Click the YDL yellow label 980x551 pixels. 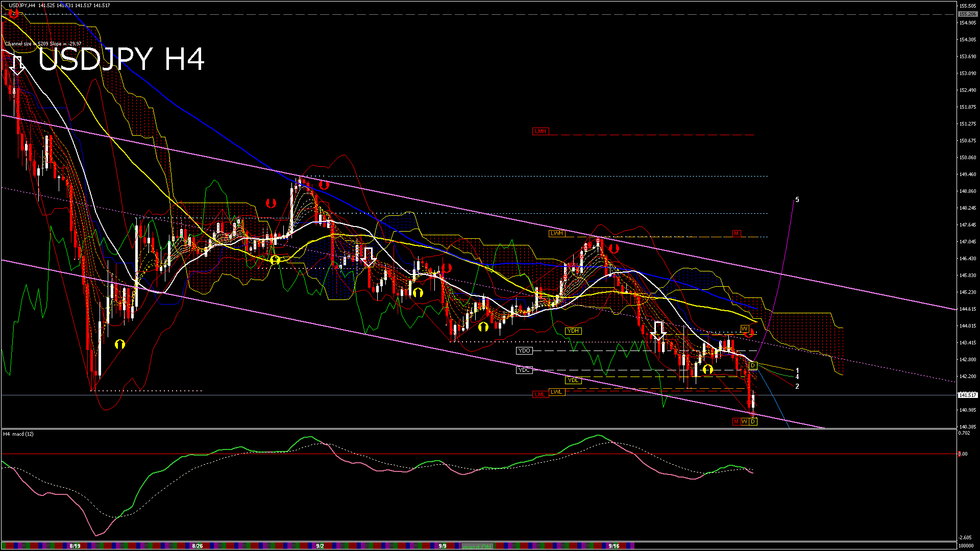point(573,380)
